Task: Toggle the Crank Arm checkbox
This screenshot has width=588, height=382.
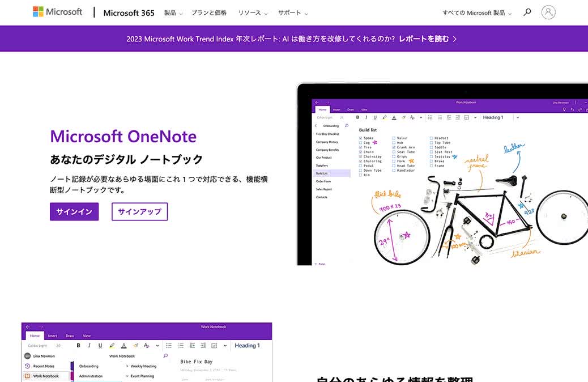Action: tap(394, 147)
